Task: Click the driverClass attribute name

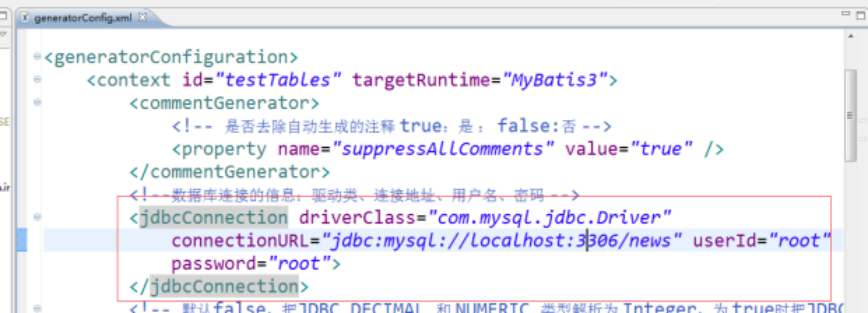Action: (x=357, y=218)
